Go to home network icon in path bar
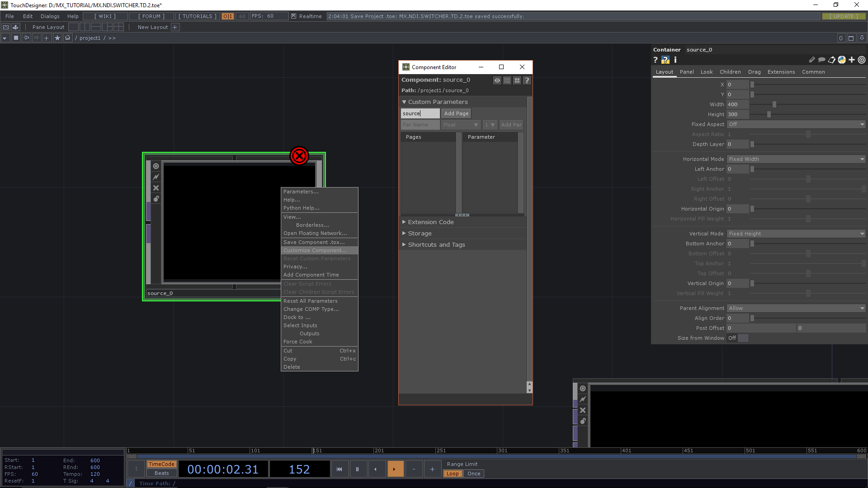868x488 pixels. tap(67, 38)
